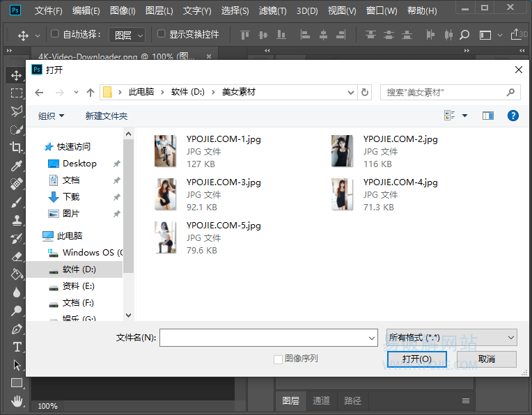Viewport: 532px width, 415px height.
Task: Select the Eyedropper tool
Action: [x=17, y=166]
